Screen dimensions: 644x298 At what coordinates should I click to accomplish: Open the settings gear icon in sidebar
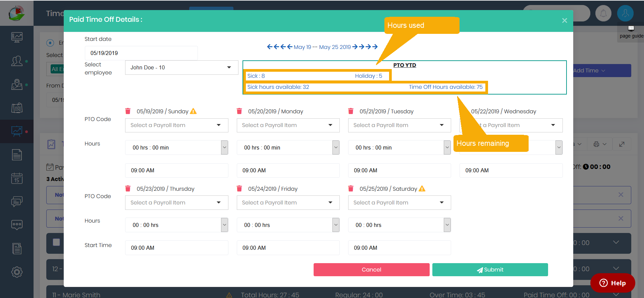pos(17,272)
